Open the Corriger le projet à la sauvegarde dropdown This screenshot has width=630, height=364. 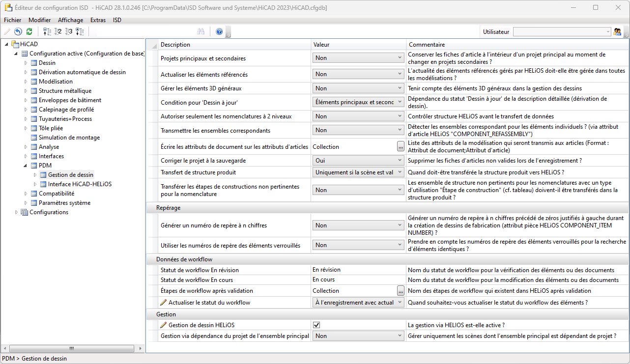pyautogui.click(x=358, y=161)
